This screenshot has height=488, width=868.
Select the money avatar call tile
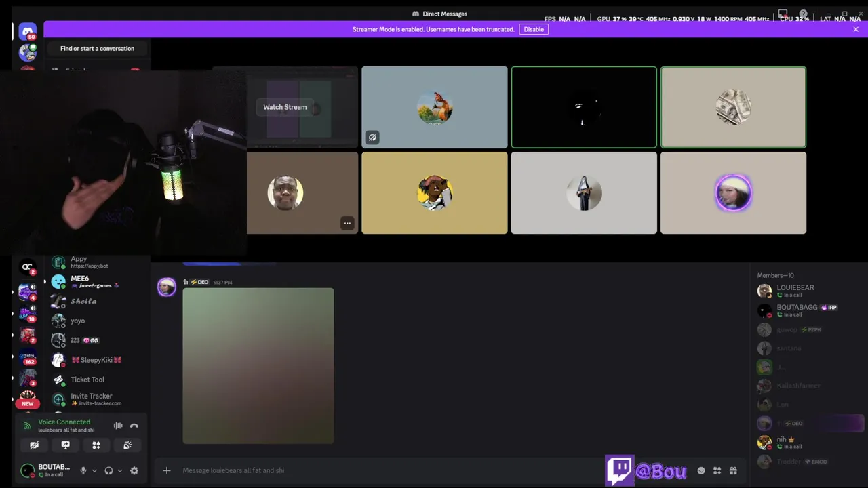733,107
